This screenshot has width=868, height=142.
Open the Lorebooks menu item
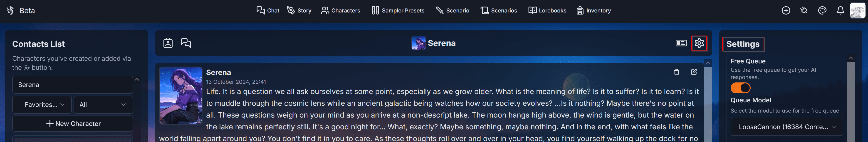point(547,10)
